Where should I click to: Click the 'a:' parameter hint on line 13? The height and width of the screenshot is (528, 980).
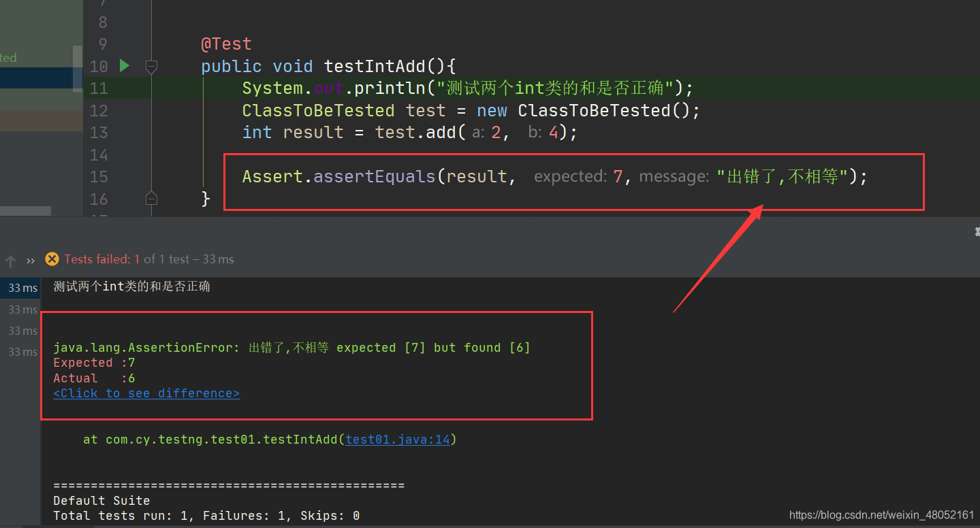pyautogui.click(x=478, y=133)
